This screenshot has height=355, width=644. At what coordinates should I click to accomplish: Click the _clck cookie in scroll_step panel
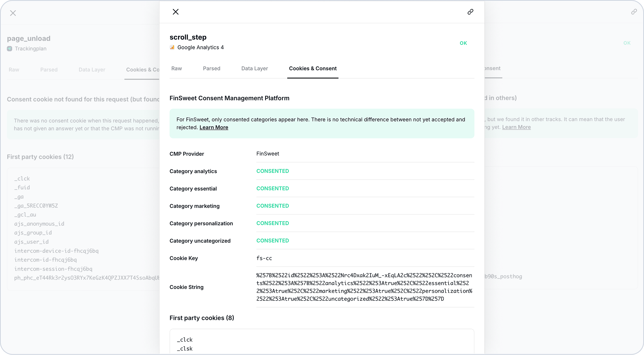185,340
